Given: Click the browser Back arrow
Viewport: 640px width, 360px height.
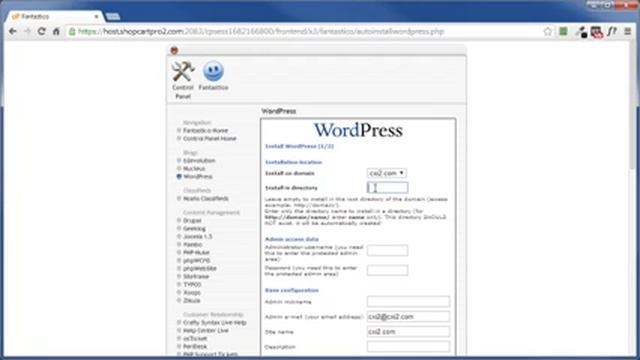Looking at the screenshot, I should (x=13, y=31).
